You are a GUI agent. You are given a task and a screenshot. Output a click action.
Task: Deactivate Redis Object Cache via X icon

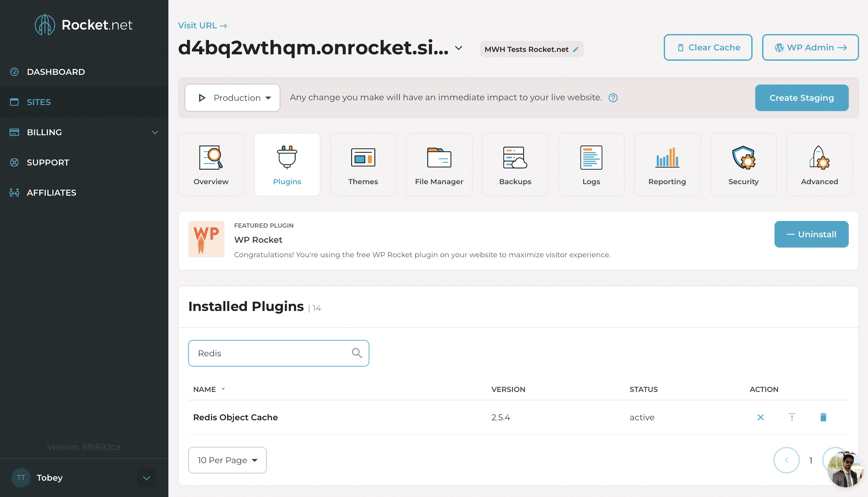760,417
